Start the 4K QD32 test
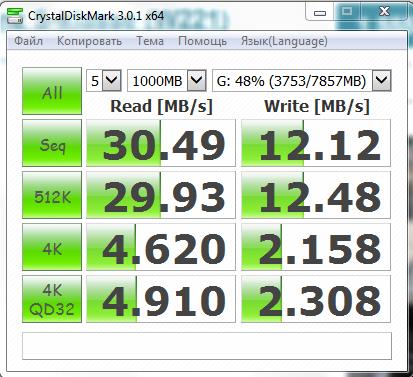413x377 pixels. 52,299
